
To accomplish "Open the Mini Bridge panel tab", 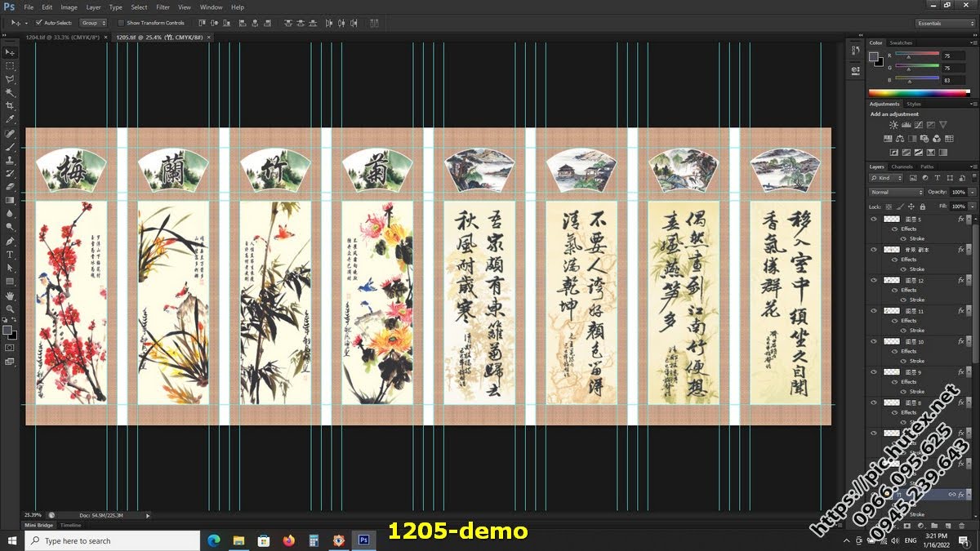I will [x=39, y=525].
